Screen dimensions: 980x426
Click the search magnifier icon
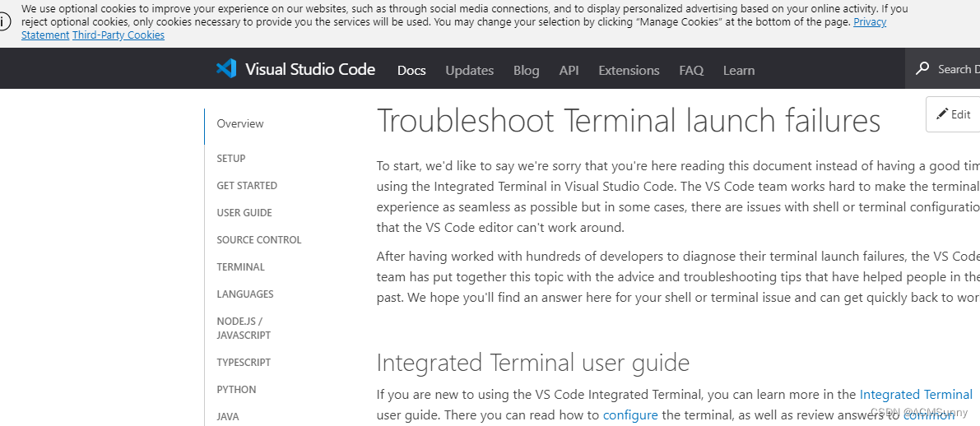(x=922, y=69)
